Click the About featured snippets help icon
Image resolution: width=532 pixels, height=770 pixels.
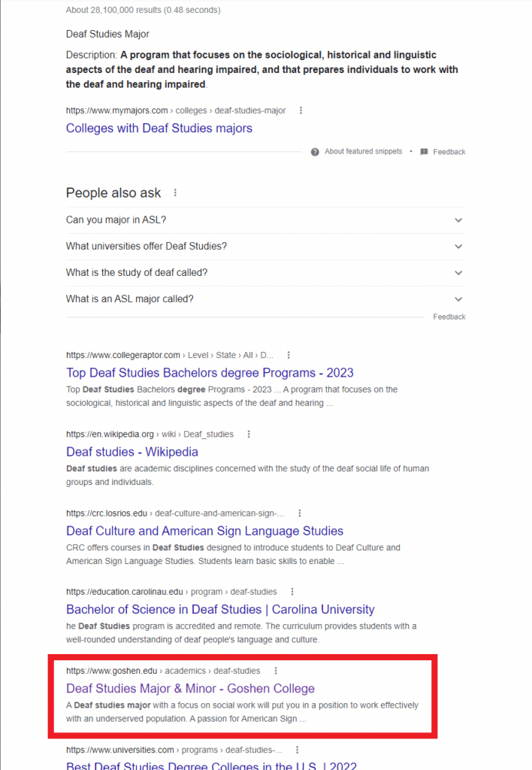pos(315,152)
